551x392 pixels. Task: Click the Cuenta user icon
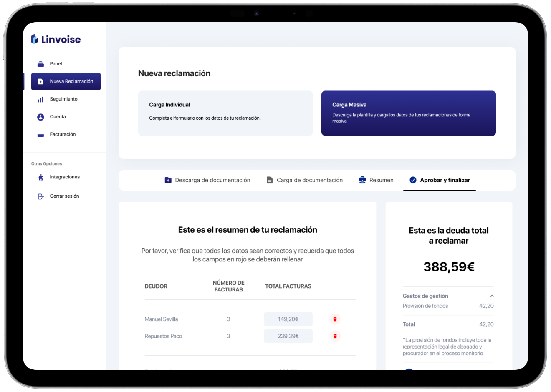(x=40, y=117)
